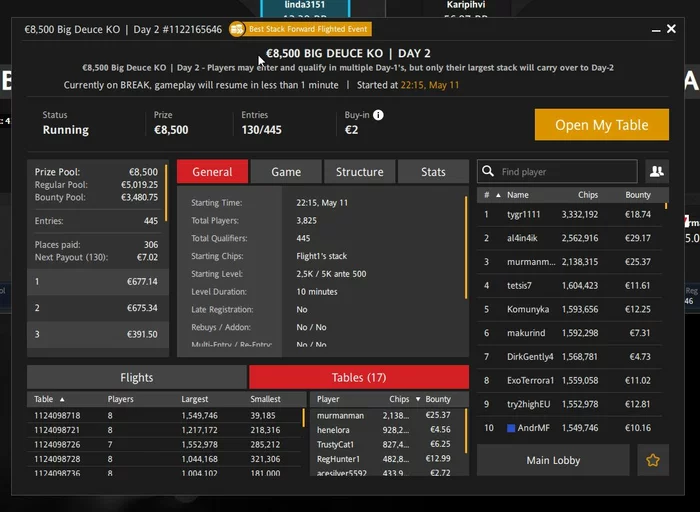The height and width of the screenshot is (512, 700).
Task: Click the General info panel scrollbar
Action: 466,247
